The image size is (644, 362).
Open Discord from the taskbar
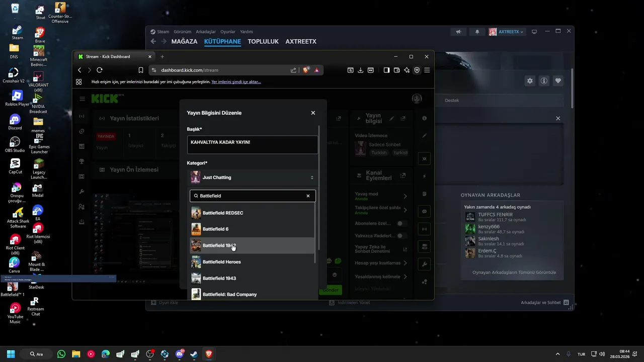pos(180,354)
